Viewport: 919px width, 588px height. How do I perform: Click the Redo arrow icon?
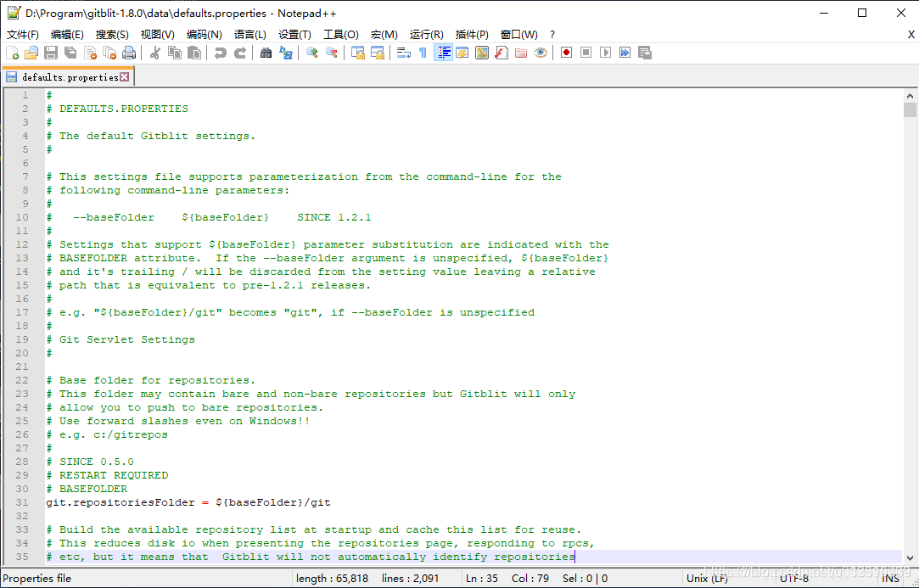[x=239, y=53]
